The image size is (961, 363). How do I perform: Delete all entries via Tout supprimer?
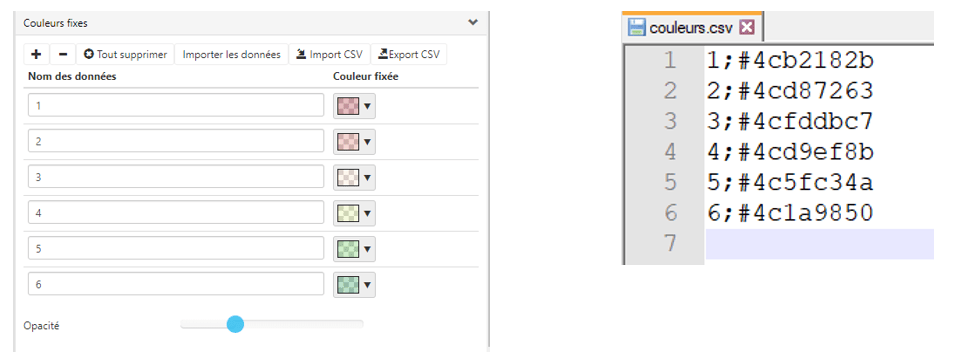pyautogui.click(x=126, y=54)
